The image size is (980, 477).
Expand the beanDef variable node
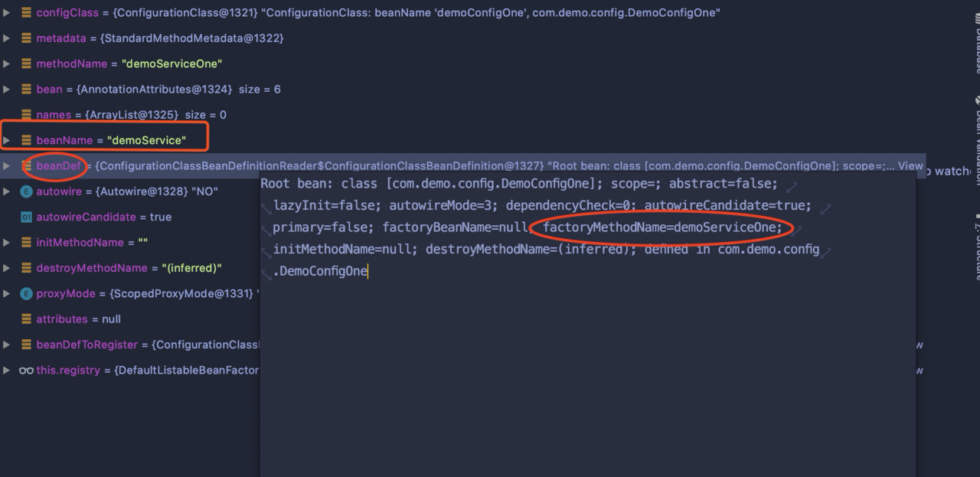6,165
